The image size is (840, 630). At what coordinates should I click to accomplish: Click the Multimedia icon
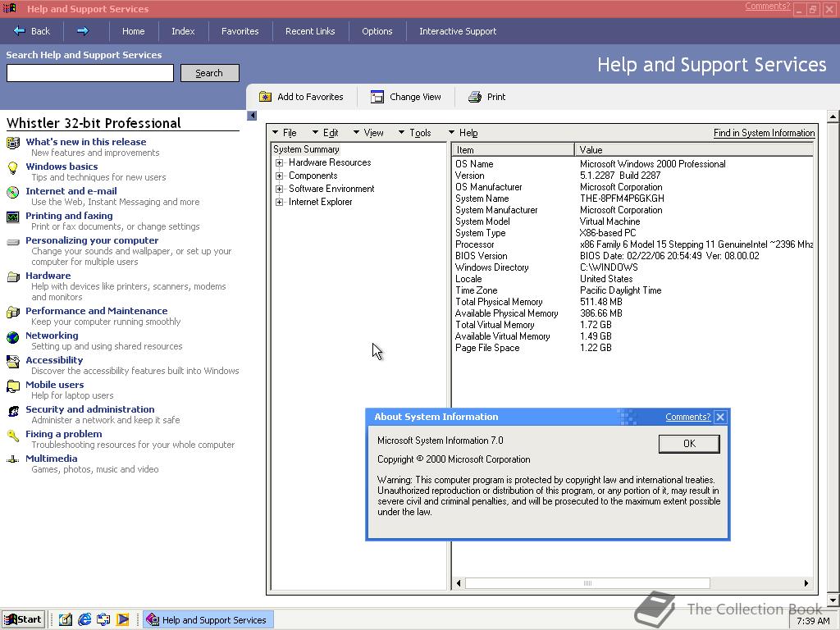coord(13,459)
